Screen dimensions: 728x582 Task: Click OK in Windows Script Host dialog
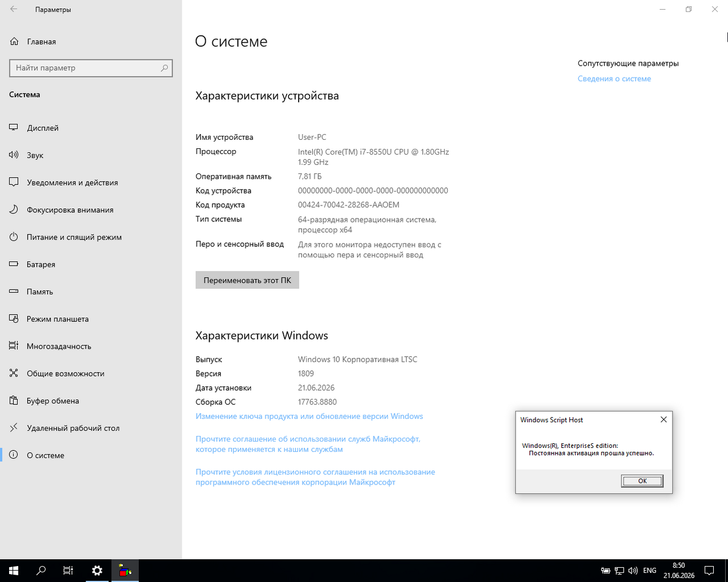pyautogui.click(x=642, y=481)
